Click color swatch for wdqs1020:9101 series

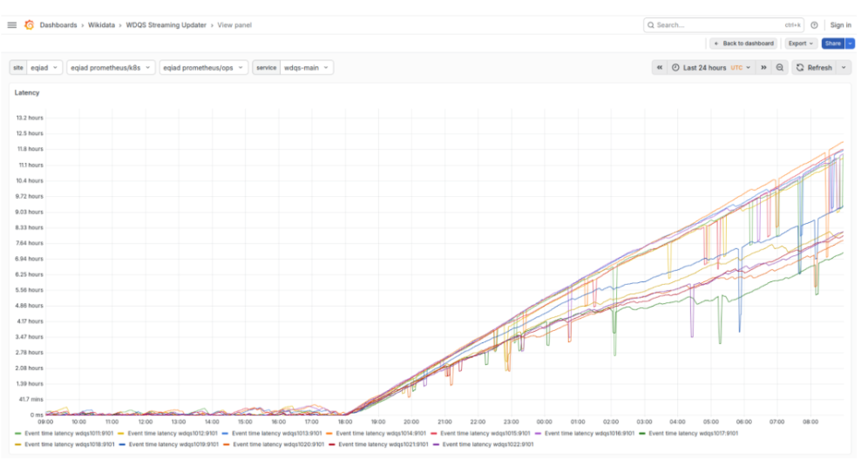click(227, 444)
